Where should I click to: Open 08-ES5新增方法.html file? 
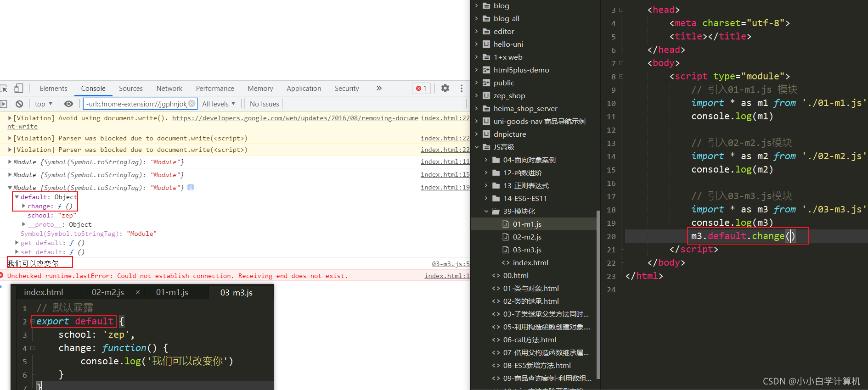pyautogui.click(x=537, y=365)
